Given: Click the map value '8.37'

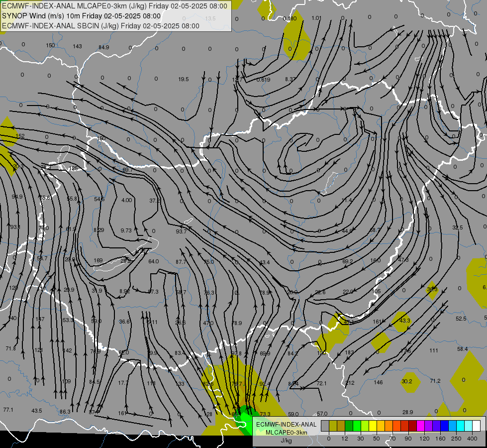Looking at the screenshot, I should (291, 80).
